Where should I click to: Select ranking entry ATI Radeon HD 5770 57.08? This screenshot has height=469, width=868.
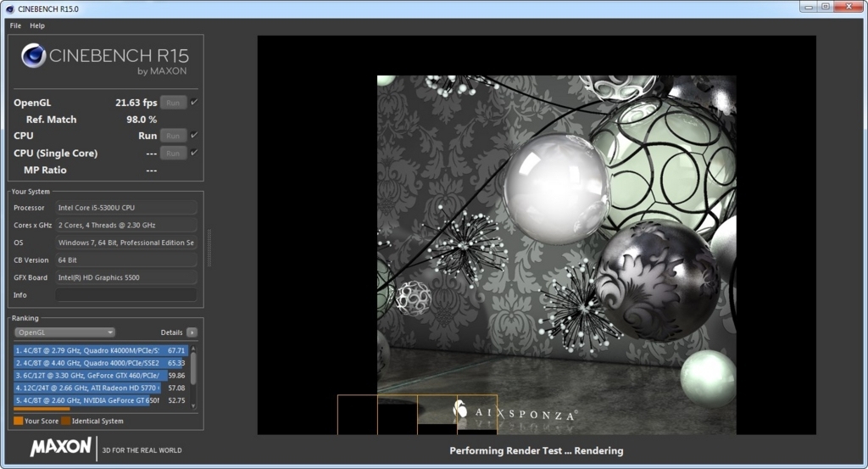click(101, 388)
